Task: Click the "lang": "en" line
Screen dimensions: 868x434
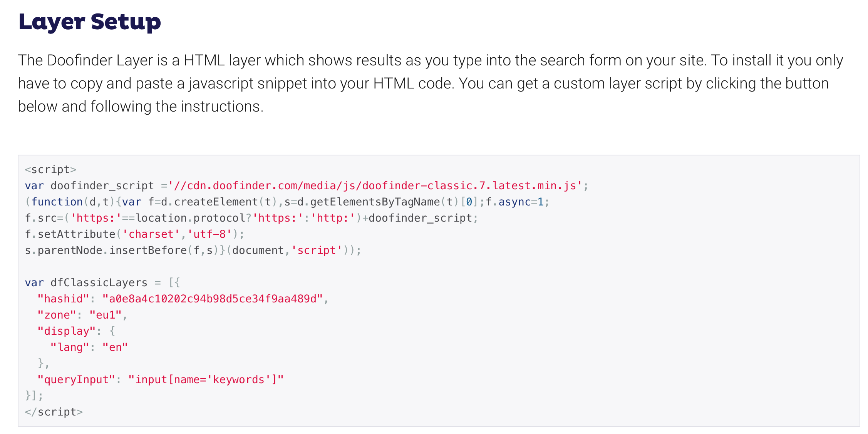Action: [x=89, y=347]
